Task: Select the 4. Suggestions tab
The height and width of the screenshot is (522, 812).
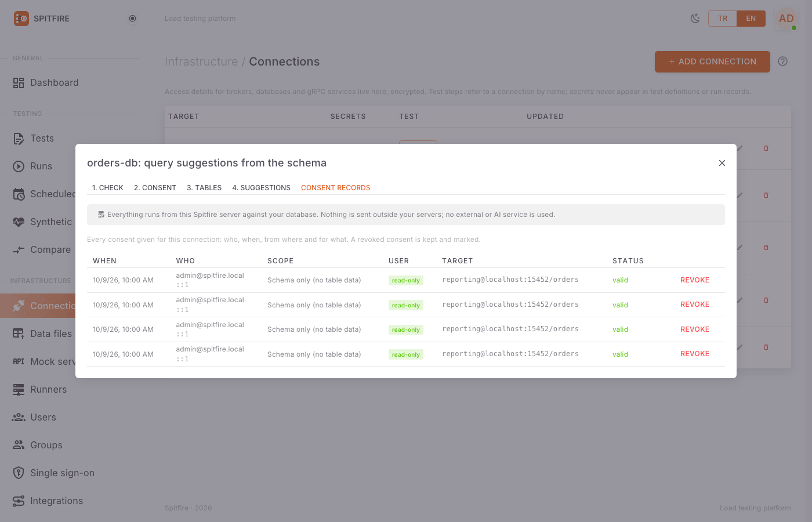Action: click(262, 188)
